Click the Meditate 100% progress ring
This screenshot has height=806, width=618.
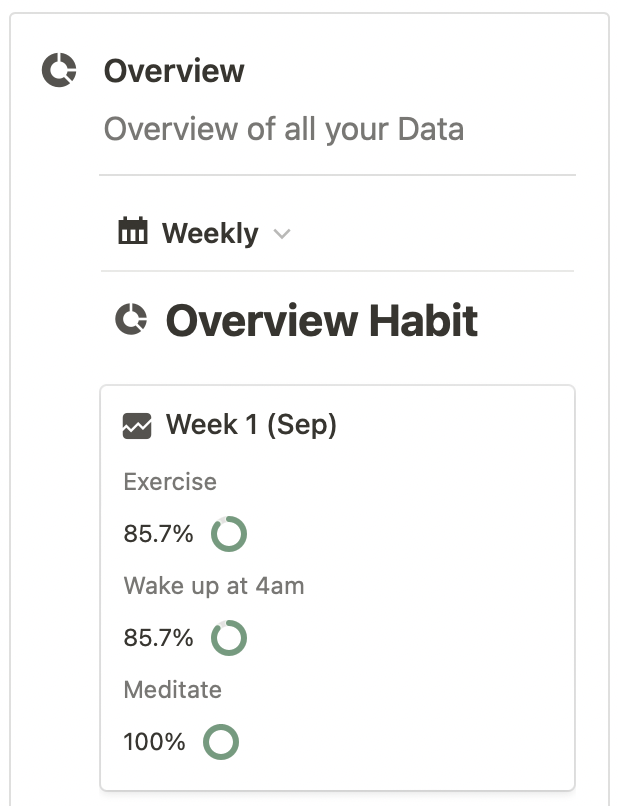[x=221, y=742]
